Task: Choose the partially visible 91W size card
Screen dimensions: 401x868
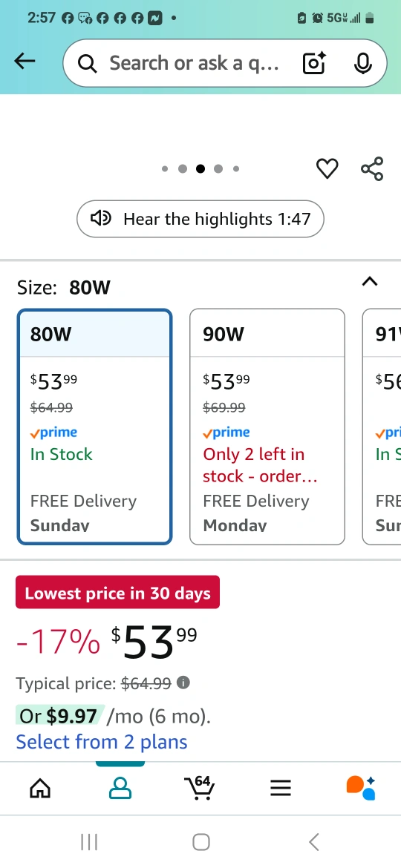Action: click(382, 427)
